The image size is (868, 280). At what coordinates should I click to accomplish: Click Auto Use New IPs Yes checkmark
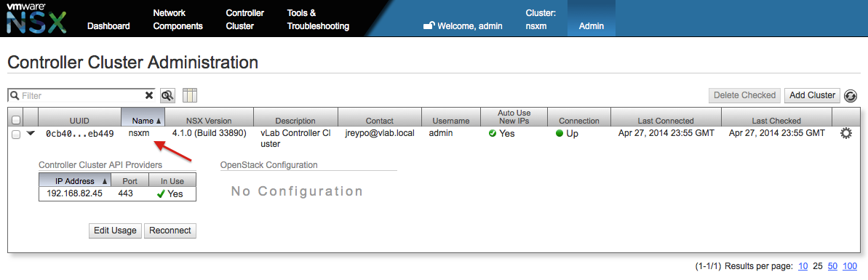click(492, 133)
